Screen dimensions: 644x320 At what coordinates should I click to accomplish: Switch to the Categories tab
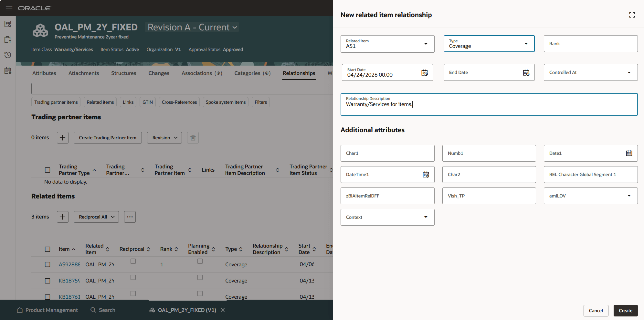coord(253,73)
